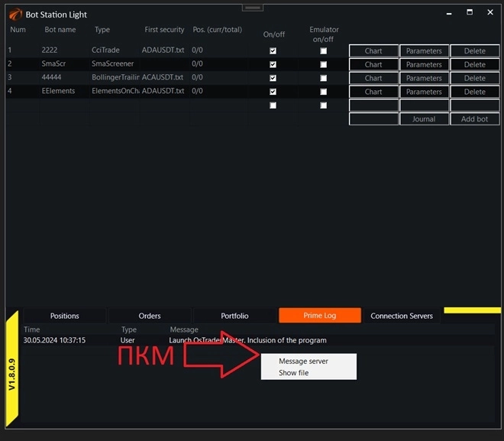Open Chart for bot 44444

coord(373,78)
